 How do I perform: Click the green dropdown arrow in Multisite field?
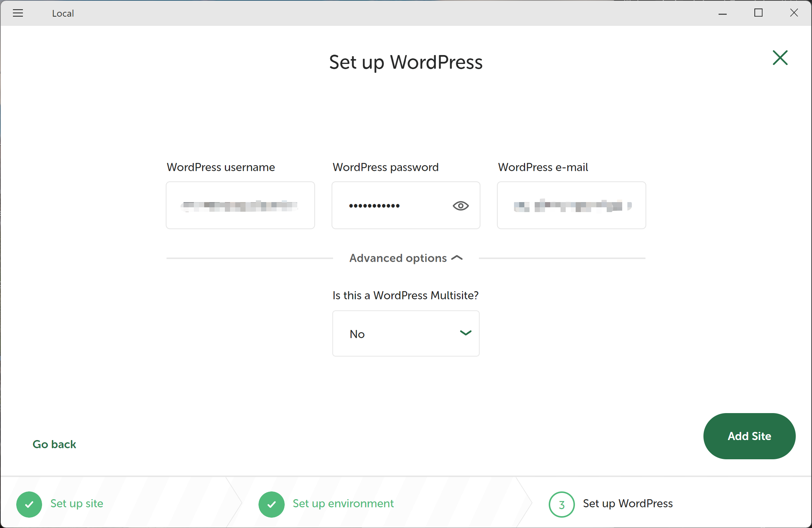[466, 333]
